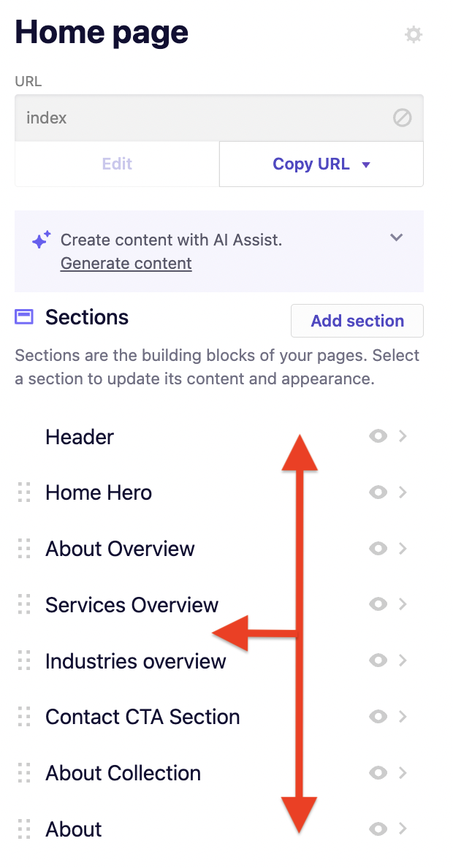This screenshot has height=868, width=453.
Task: Collapse the AI Assist banner
Action: (x=396, y=237)
